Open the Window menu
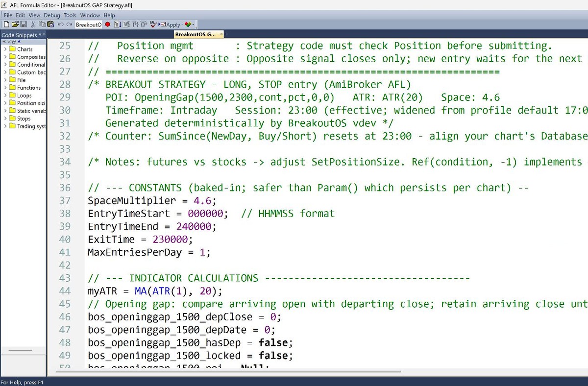The width and height of the screenshot is (588, 386). 90,15
